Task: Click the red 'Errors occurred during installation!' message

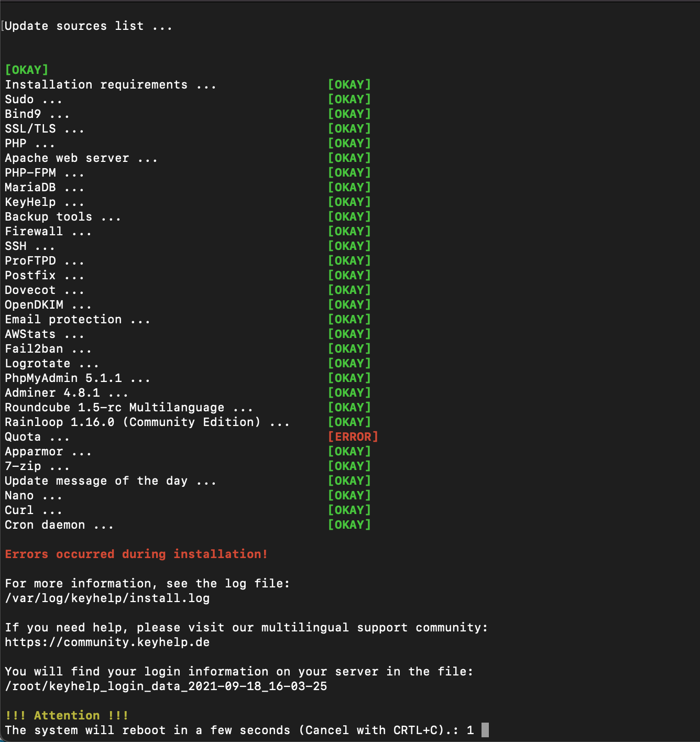Action: [136, 554]
